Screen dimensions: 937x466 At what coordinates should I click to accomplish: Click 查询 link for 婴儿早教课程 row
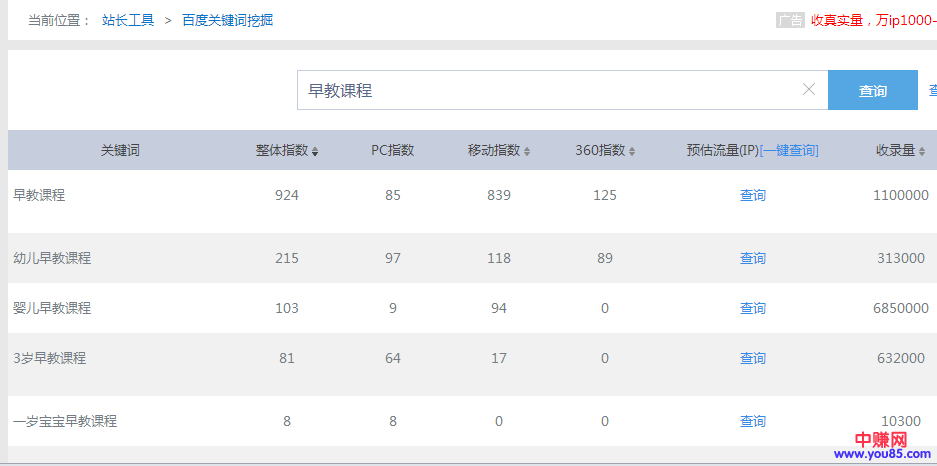coord(752,308)
